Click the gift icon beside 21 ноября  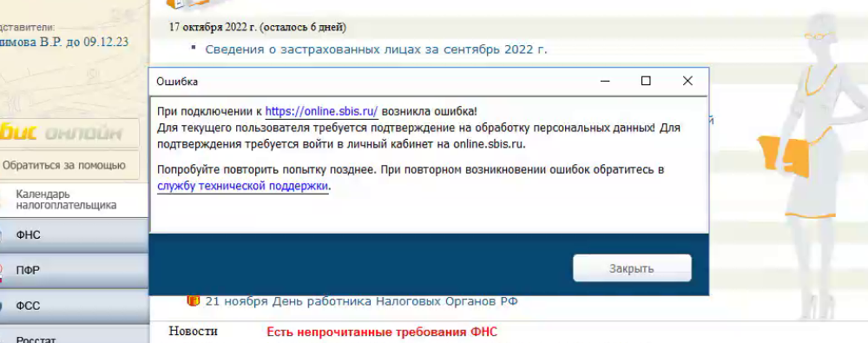(193, 301)
